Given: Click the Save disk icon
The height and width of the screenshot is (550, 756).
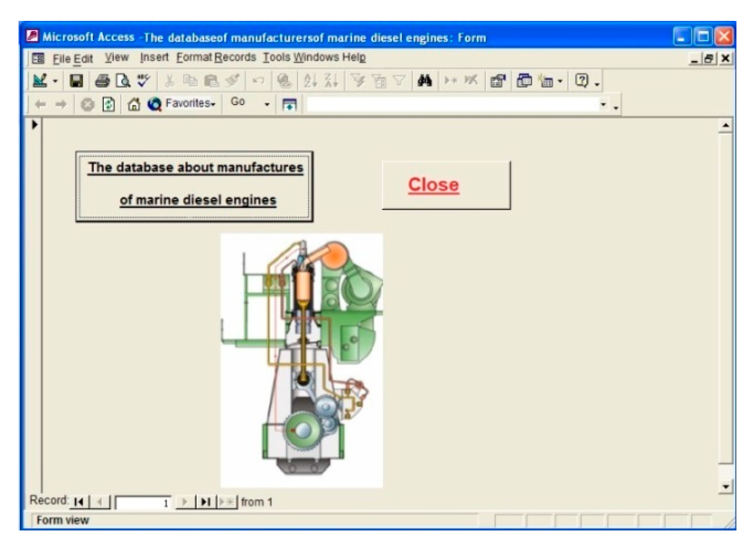Looking at the screenshot, I should 76,81.
